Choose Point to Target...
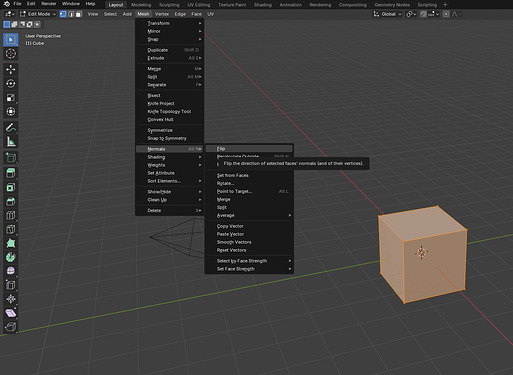Viewport: 513px width, 375px height. click(249, 191)
